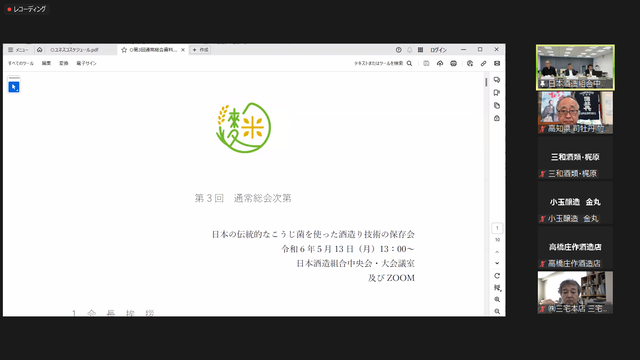Open the すべてのツール menu
This screenshot has width=640, height=360.
[x=21, y=63]
